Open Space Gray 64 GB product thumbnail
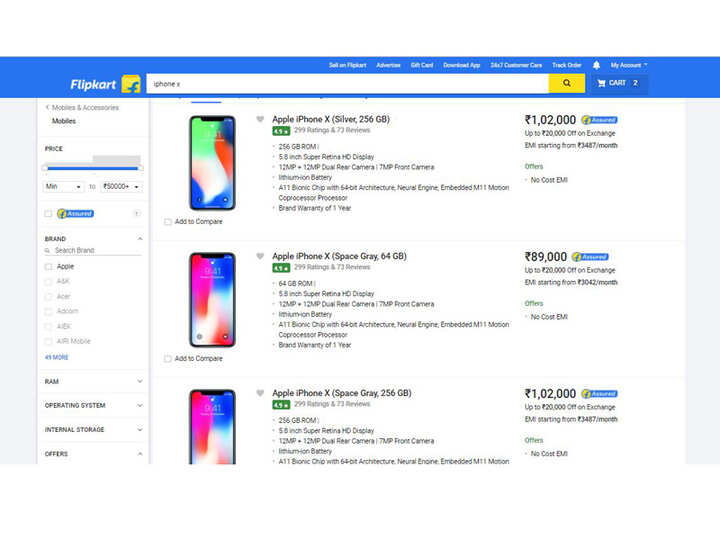This screenshot has width=720, height=540. click(213, 300)
